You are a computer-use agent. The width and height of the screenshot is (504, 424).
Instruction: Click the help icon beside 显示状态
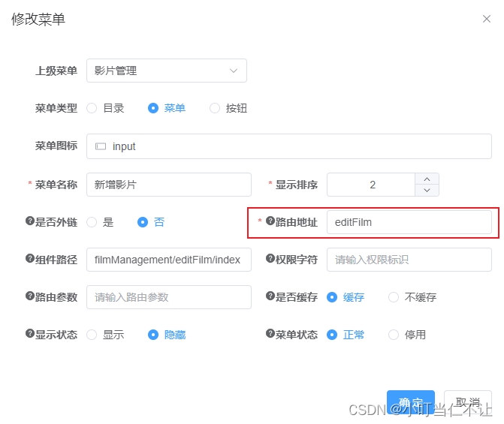(30, 333)
